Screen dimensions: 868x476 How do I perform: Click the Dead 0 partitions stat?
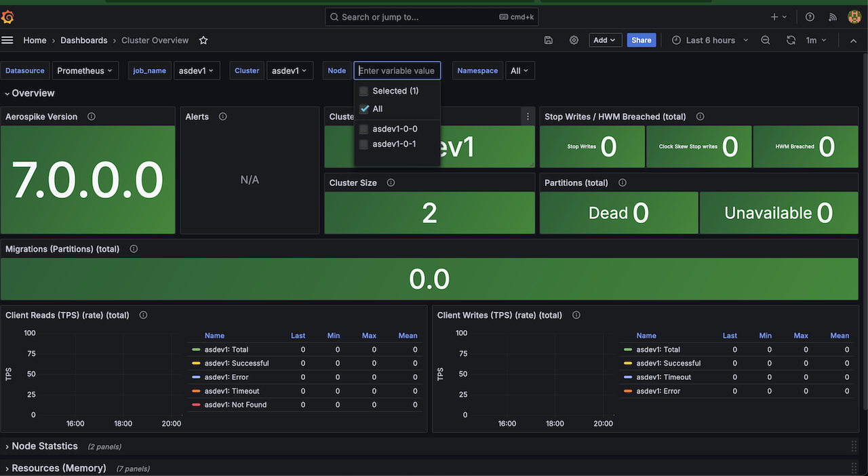click(619, 213)
